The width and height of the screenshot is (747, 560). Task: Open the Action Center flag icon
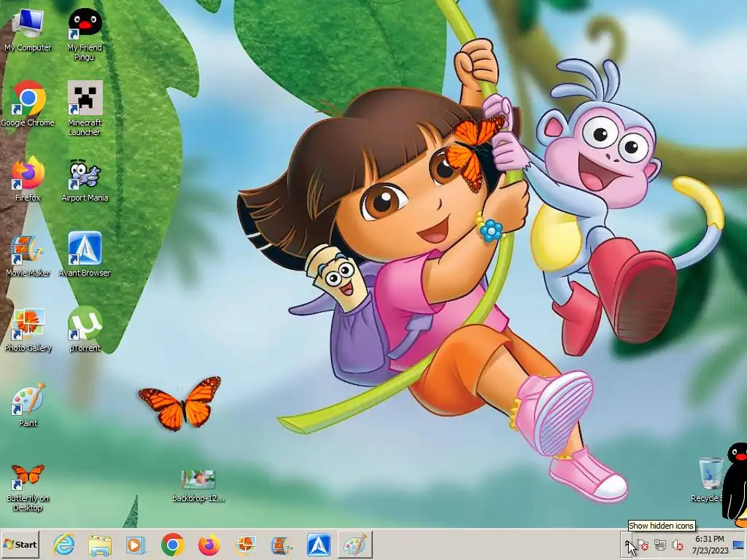pyautogui.click(x=643, y=545)
